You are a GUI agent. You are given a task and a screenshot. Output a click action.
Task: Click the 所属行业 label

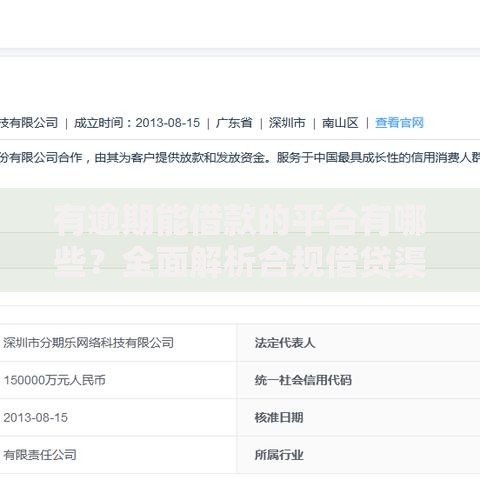(279, 455)
